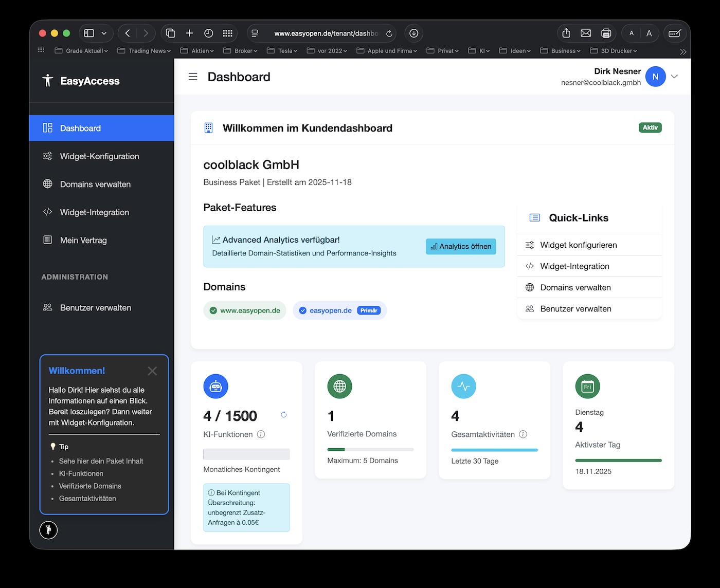Open the Trading News bookmark menu
The height and width of the screenshot is (588, 720).
coord(147,50)
